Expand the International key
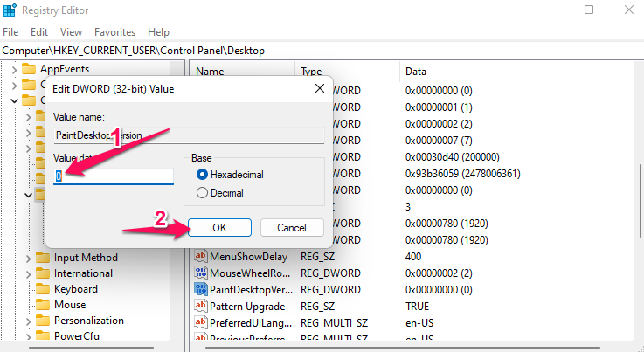This screenshot has height=352, width=644. [x=28, y=274]
